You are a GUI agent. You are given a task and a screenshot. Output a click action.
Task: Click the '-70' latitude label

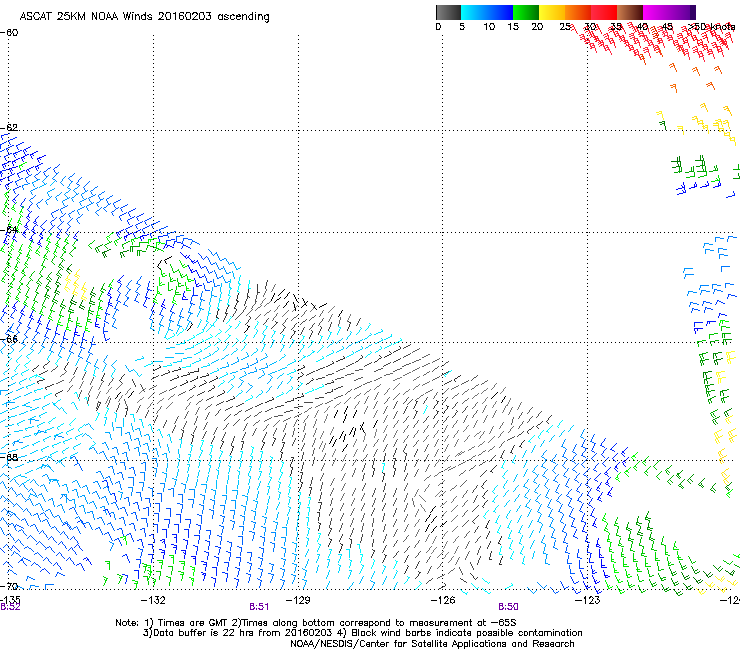[x=9, y=586]
